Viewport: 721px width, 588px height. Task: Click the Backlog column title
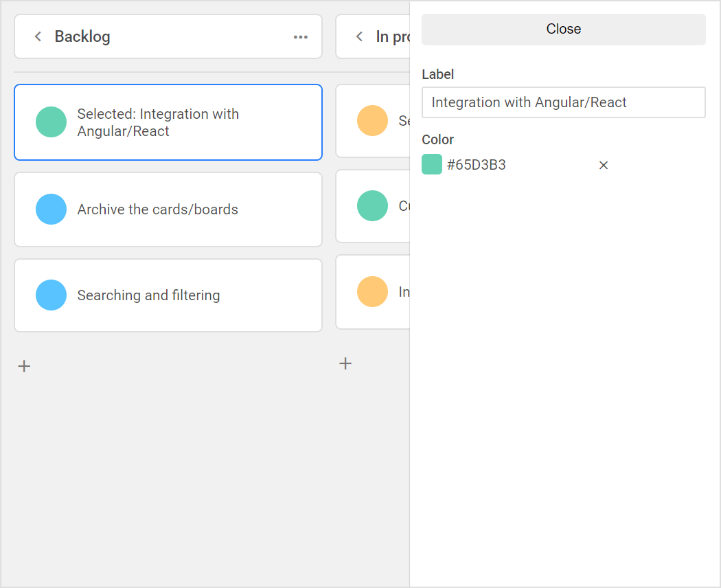point(82,37)
